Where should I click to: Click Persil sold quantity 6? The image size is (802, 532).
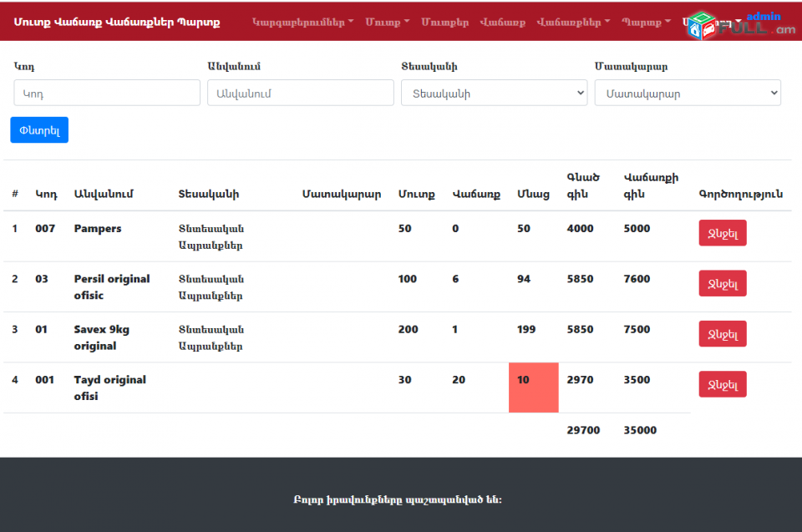click(x=455, y=279)
